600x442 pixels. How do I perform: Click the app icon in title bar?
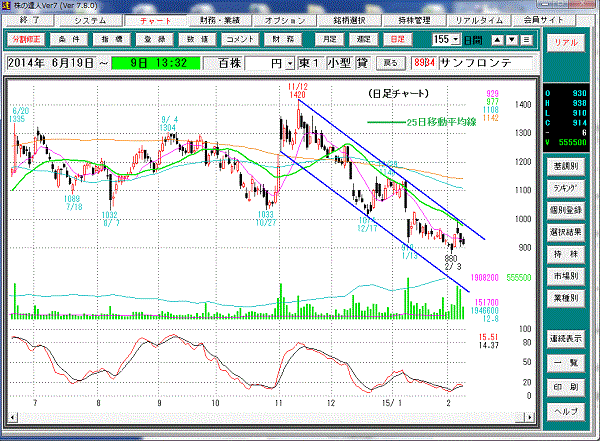[6, 5]
